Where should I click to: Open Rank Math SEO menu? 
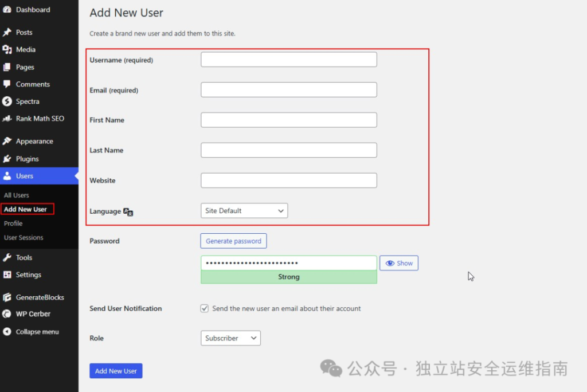40,119
